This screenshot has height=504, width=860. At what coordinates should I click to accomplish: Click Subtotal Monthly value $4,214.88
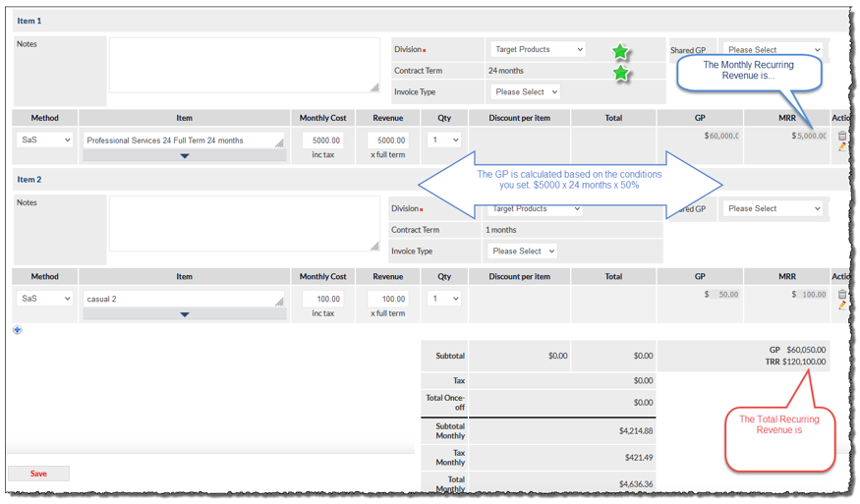coord(636,431)
